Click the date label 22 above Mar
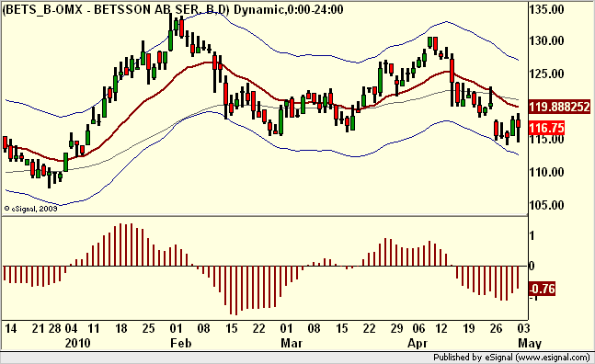Viewport: 595px width, 364px height. (258, 328)
